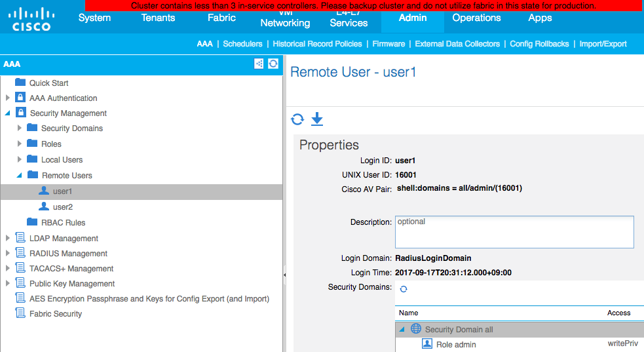The width and height of the screenshot is (644, 352).
Task: Click the user2 person icon
Action: point(43,206)
